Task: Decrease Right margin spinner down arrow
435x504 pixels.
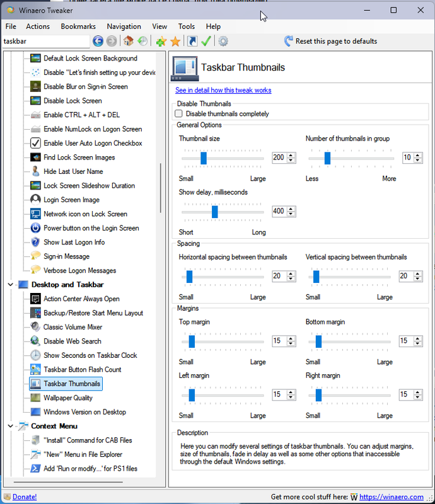Action: click(417, 397)
